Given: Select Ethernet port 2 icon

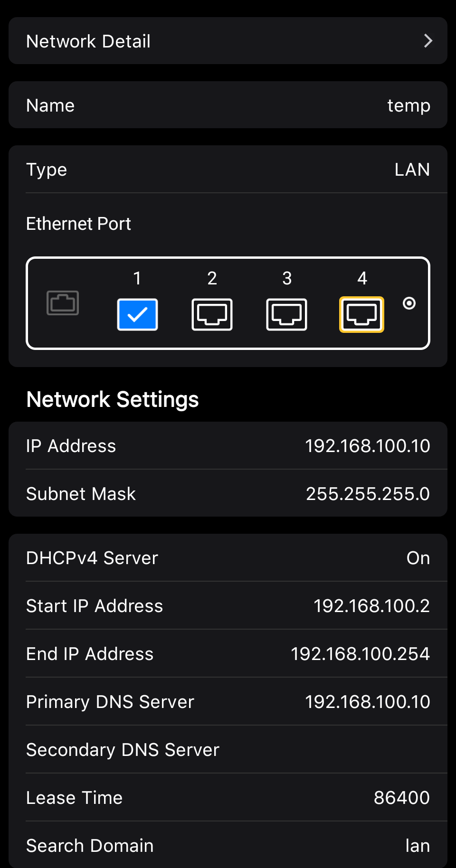Looking at the screenshot, I should [212, 314].
